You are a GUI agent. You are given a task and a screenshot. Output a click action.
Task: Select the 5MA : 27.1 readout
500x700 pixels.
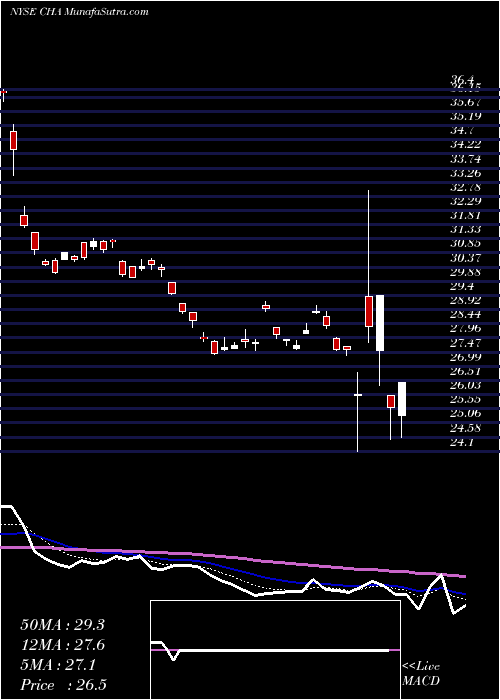58,666
